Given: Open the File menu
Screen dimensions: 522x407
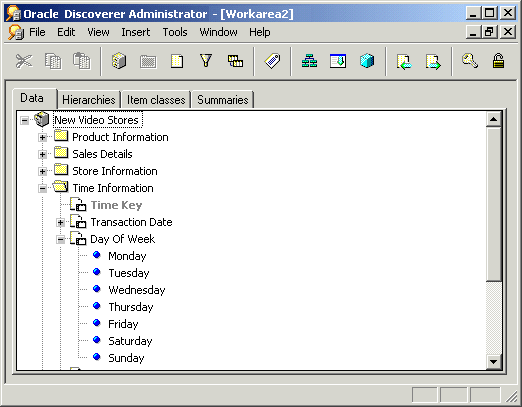Looking at the screenshot, I should click(x=37, y=32).
